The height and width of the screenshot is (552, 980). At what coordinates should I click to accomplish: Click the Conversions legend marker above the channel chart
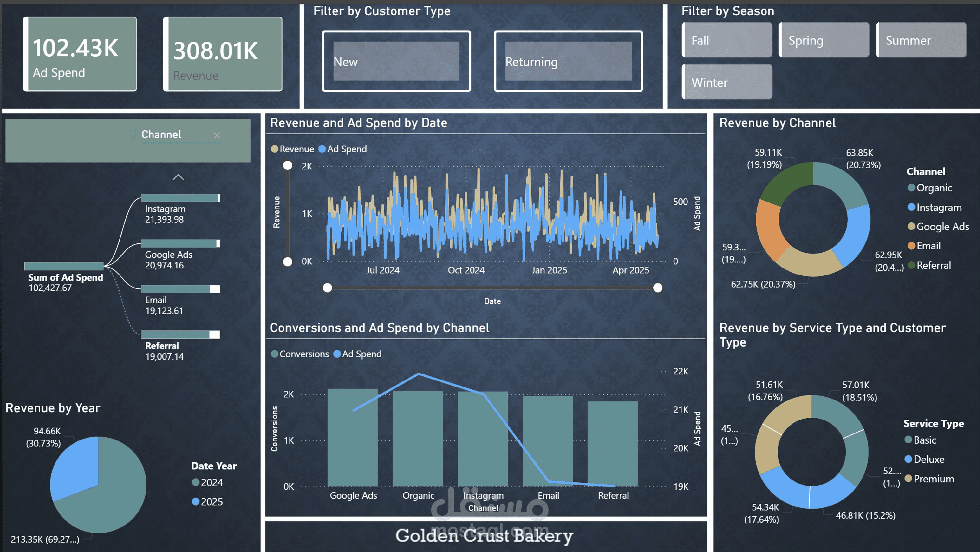(274, 354)
